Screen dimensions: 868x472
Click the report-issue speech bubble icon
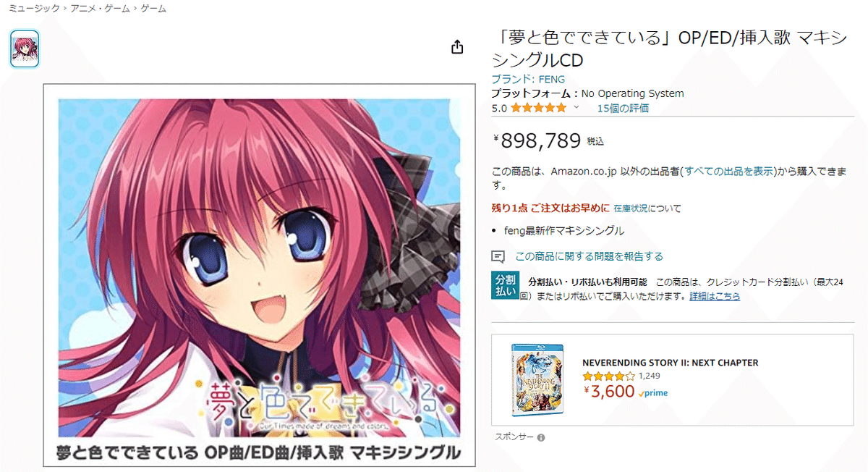(x=498, y=256)
